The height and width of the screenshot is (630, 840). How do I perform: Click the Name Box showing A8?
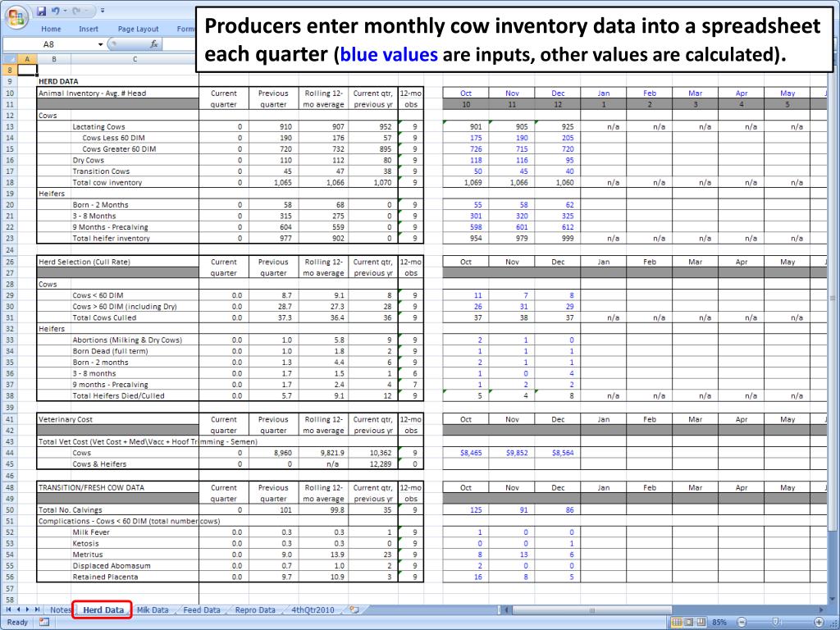tap(48, 44)
